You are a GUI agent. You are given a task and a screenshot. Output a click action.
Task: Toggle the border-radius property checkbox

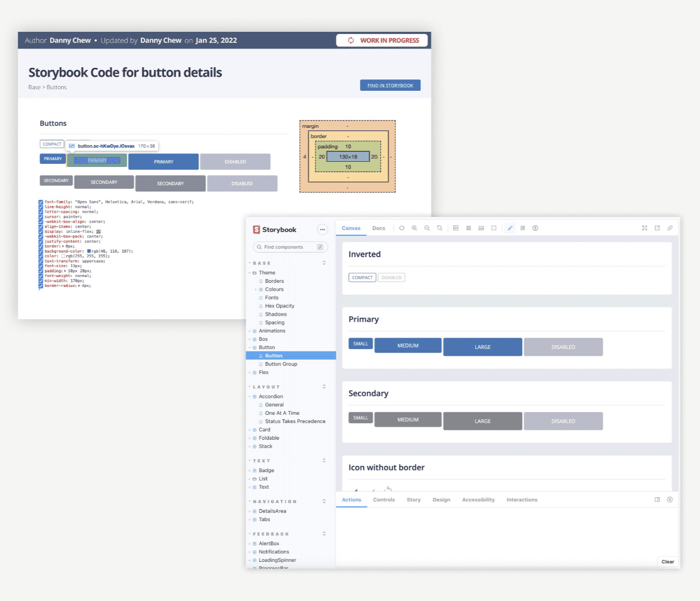click(x=41, y=286)
